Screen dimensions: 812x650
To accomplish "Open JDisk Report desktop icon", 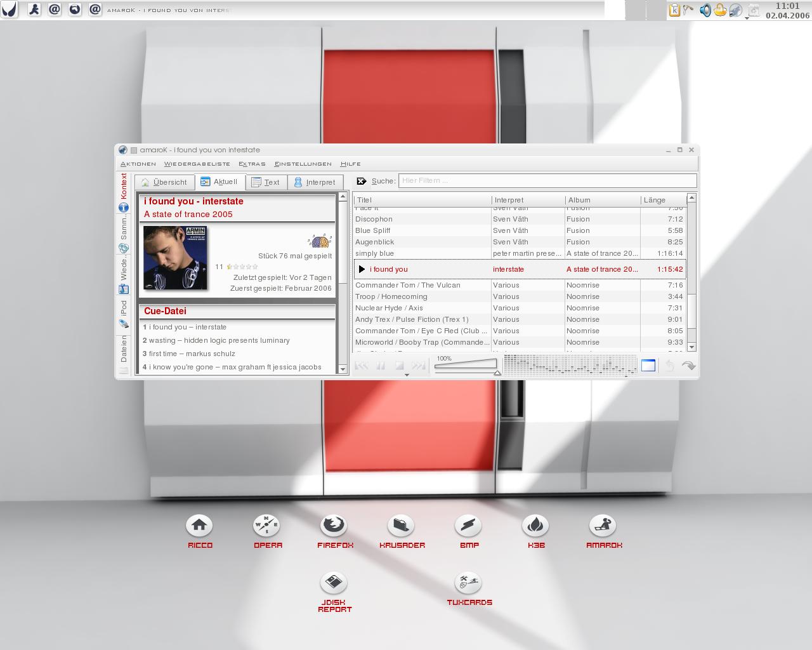I will (334, 583).
